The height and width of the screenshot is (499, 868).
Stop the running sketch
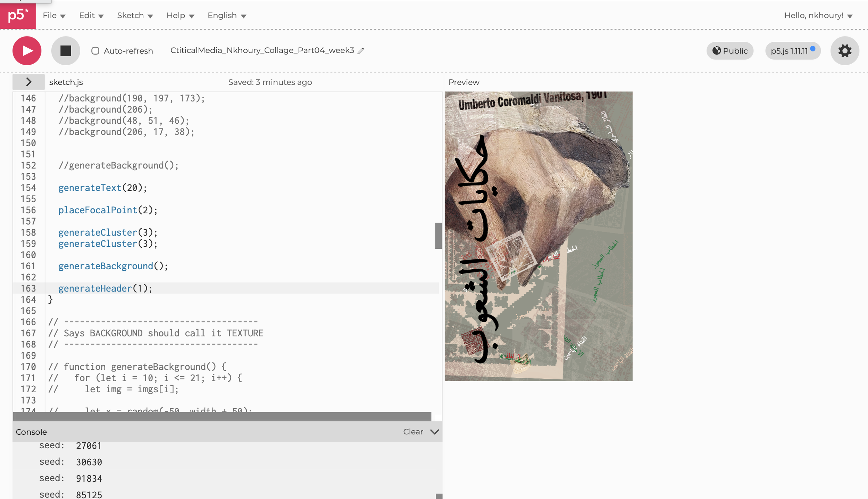tap(66, 51)
